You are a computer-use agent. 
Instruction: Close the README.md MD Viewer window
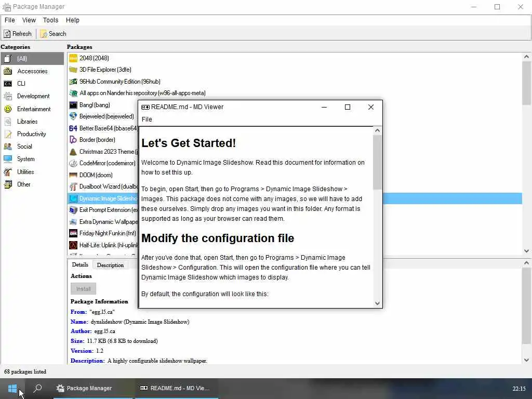click(371, 107)
